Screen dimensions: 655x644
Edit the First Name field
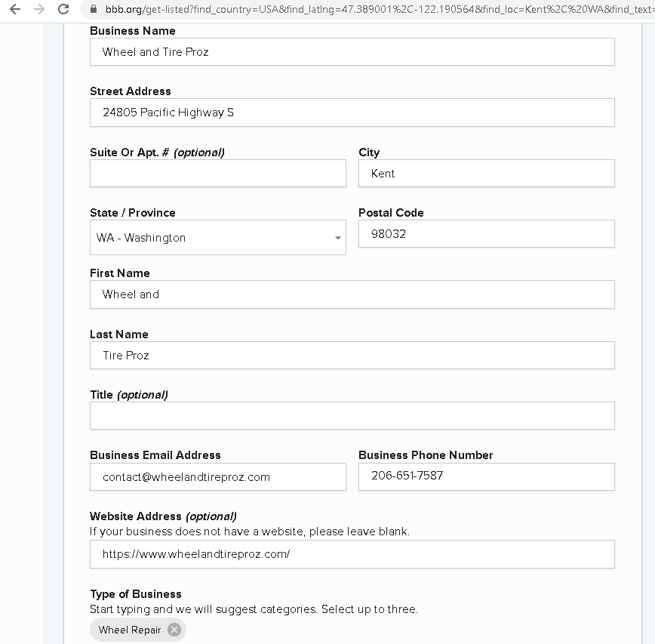(352, 294)
